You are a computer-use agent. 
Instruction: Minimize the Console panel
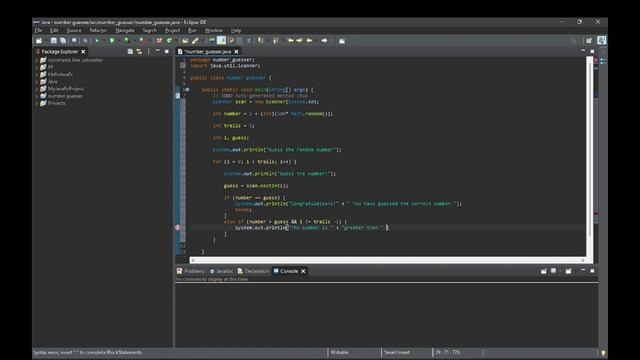pos(583,271)
